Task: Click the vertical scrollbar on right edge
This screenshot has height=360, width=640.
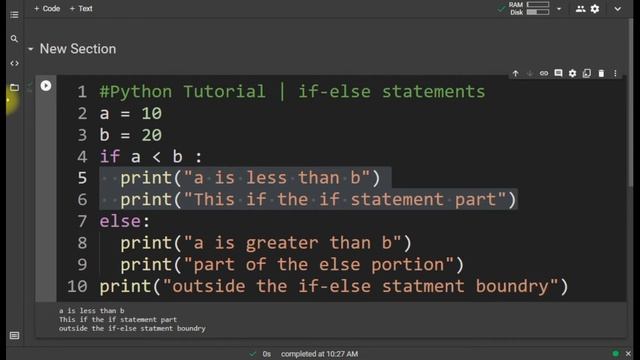Action: tap(631, 102)
